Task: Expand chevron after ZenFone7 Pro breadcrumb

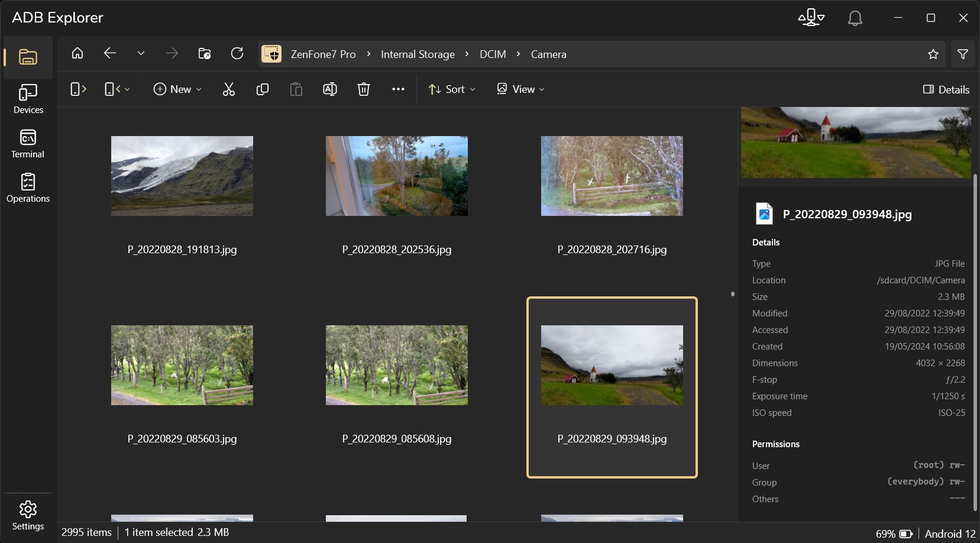Action: tap(368, 54)
